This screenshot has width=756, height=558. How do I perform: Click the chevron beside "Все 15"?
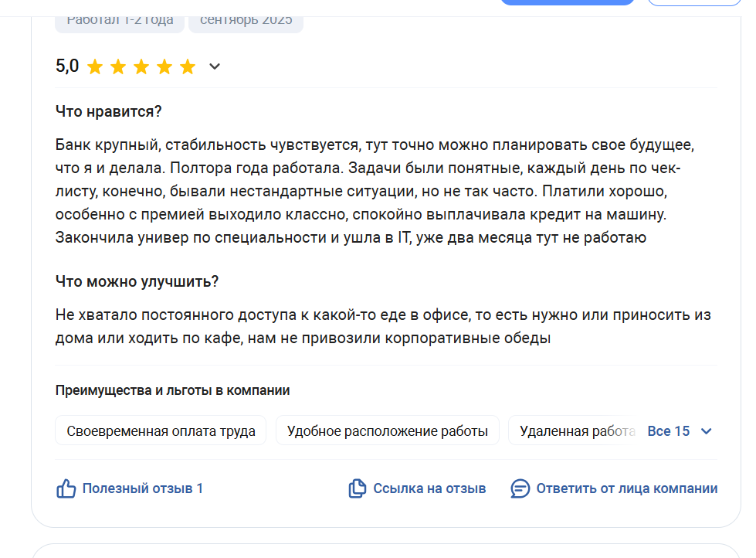706,431
